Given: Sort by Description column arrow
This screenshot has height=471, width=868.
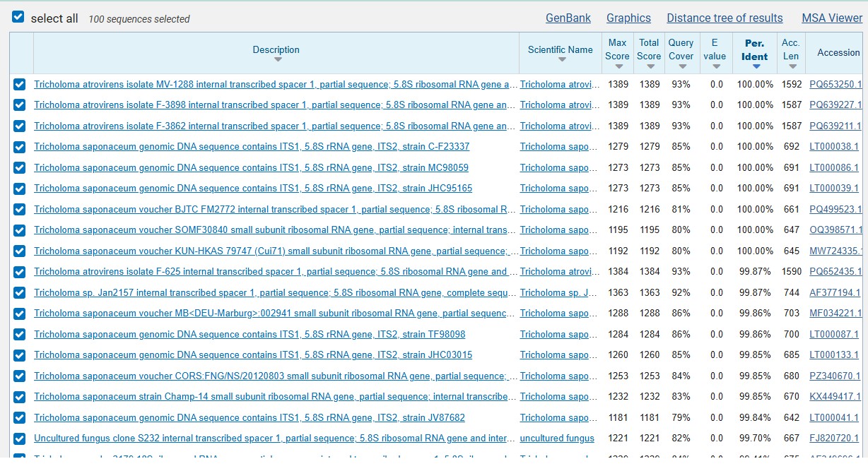Looking at the screenshot, I should [277, 60].
